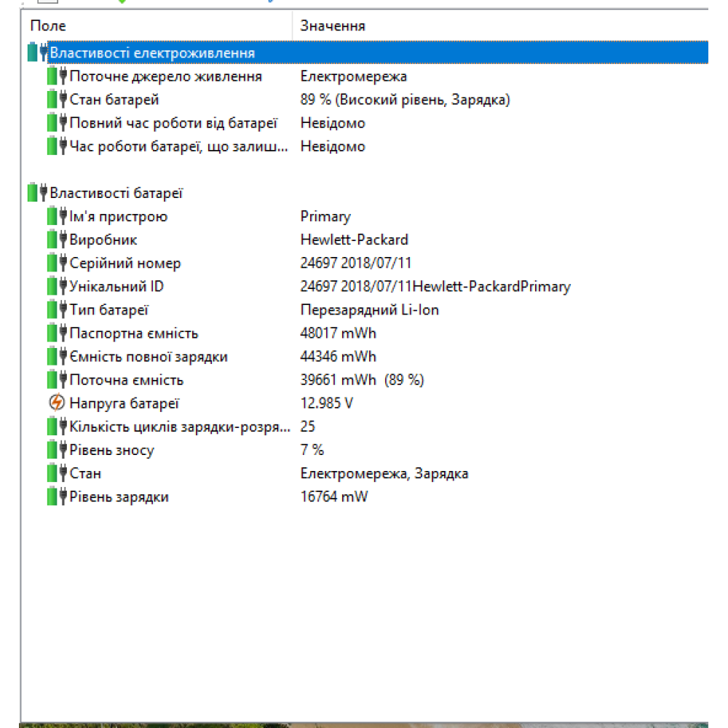Click the value Hewlett-Packard
Viewport: 728px width, 728px height.
(355, 240)
